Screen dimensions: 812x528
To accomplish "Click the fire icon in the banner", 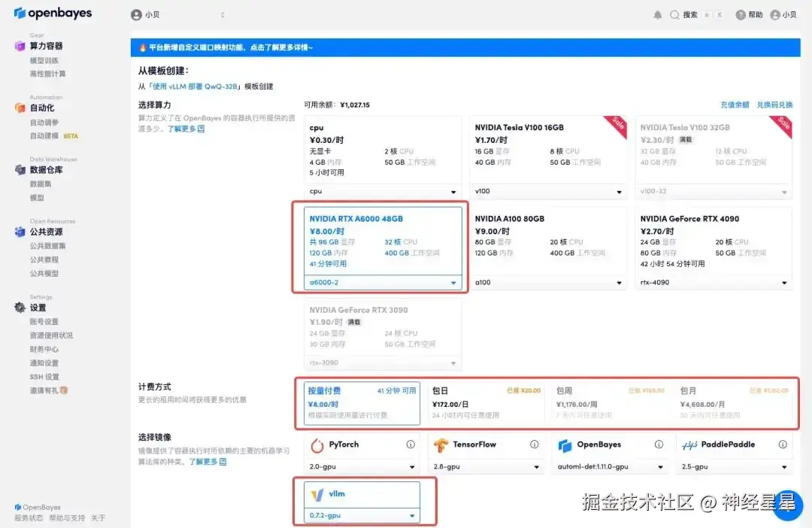I will (142, 47).
